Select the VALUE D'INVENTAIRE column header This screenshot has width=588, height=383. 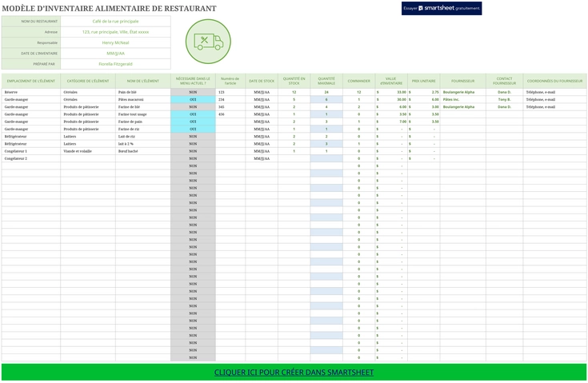tap(391, 81)
